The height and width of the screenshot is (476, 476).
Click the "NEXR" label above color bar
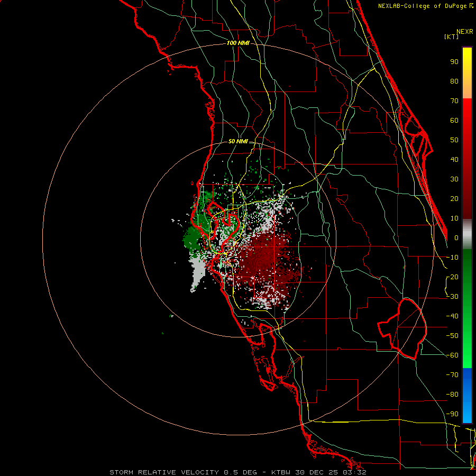tap(465, 32)
